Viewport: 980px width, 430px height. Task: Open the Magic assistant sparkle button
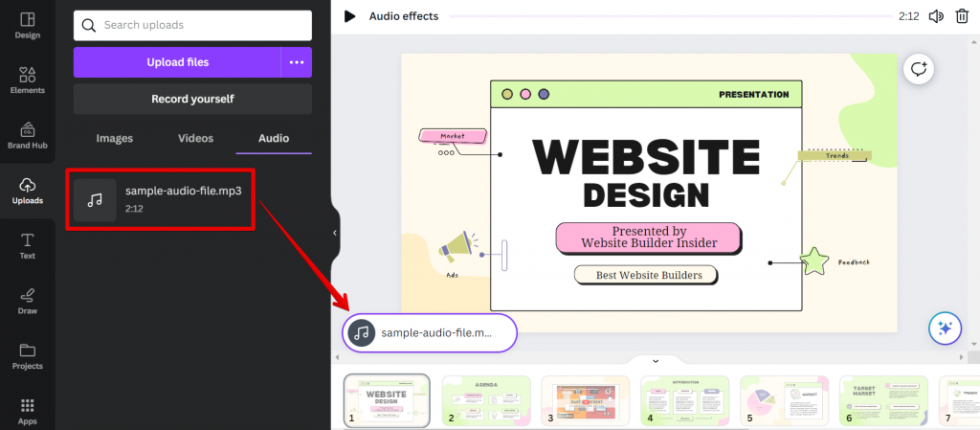tap(945, 328)
